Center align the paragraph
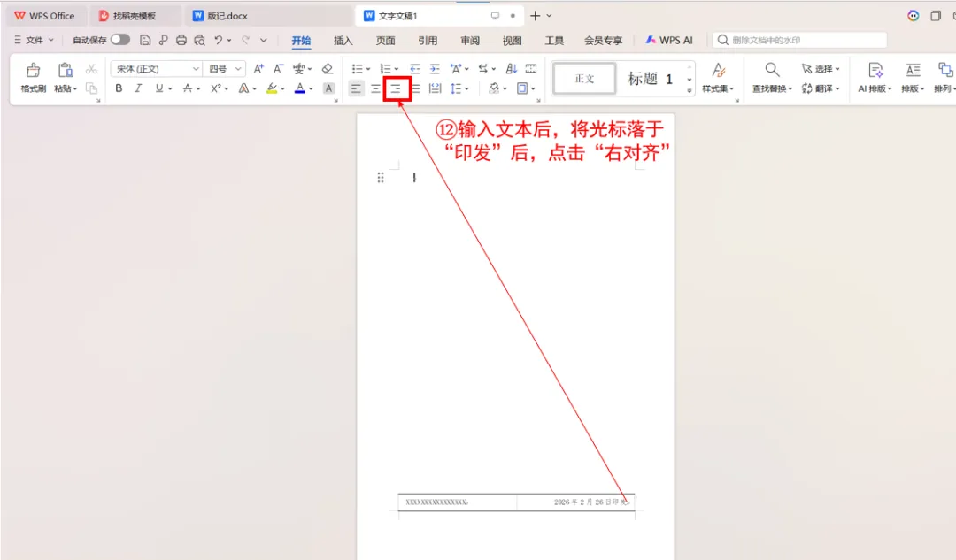956x560 pixels. point(375,89)
